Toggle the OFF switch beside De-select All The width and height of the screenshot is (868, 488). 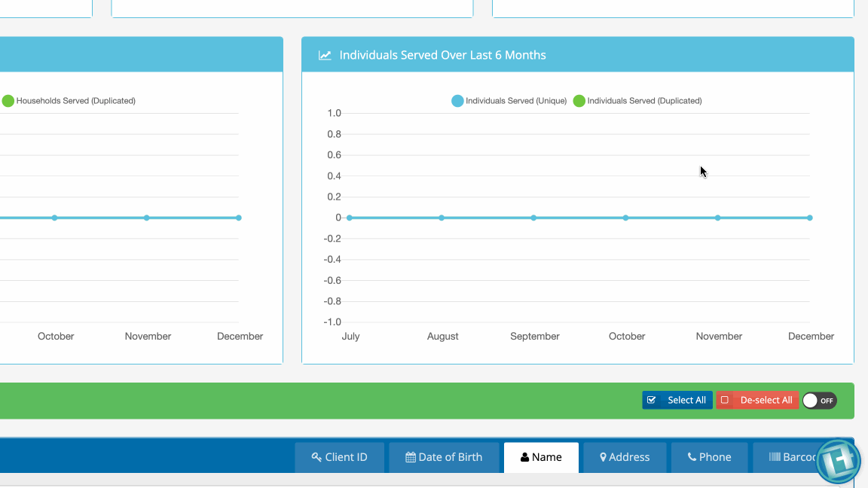tap(819, 401)
